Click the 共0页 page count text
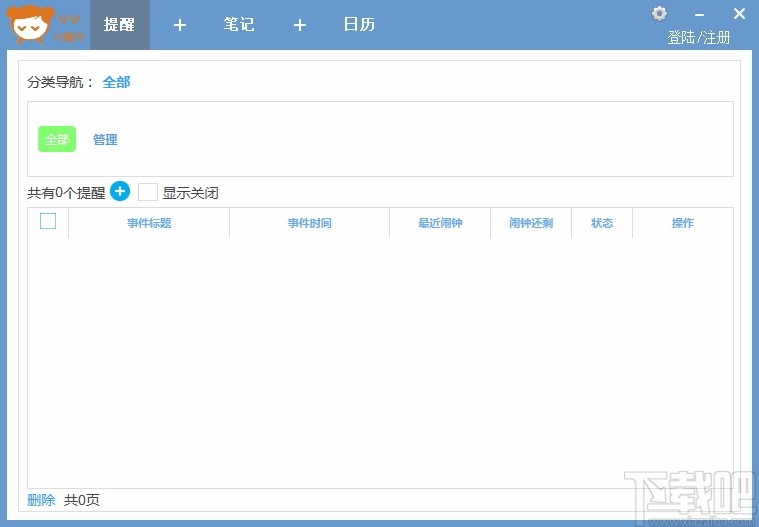The height and width of the screenshot is (527, 759). 82,500
